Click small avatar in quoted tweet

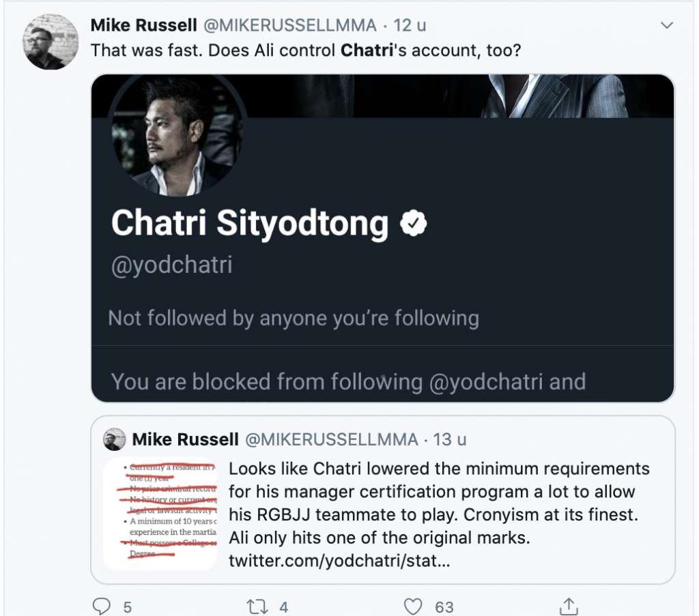tap(115, 439)
